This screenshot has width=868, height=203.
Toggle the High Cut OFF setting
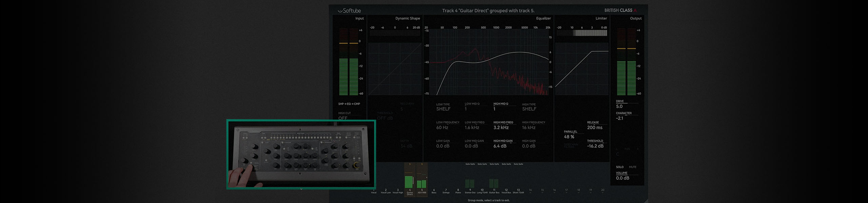(x=343, y=118)
